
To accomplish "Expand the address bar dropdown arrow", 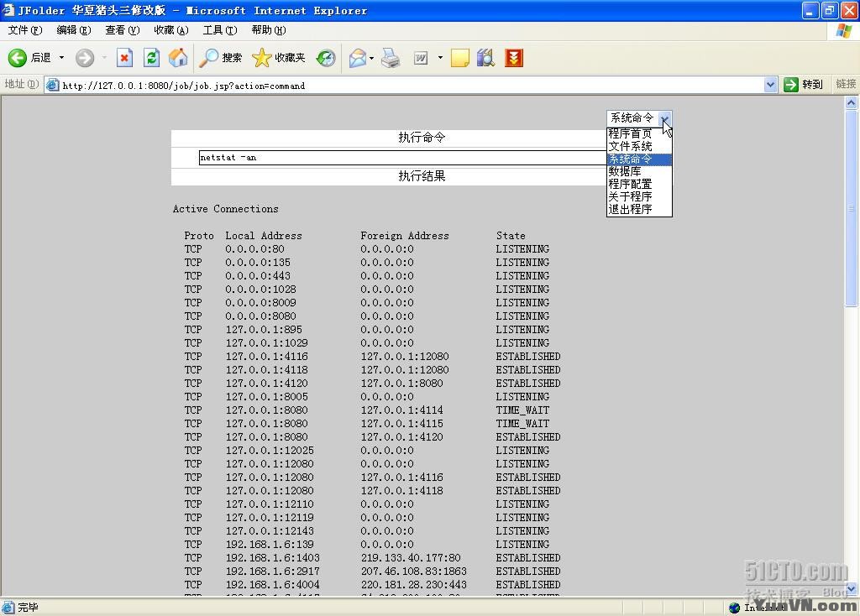I will coord(771,85).
